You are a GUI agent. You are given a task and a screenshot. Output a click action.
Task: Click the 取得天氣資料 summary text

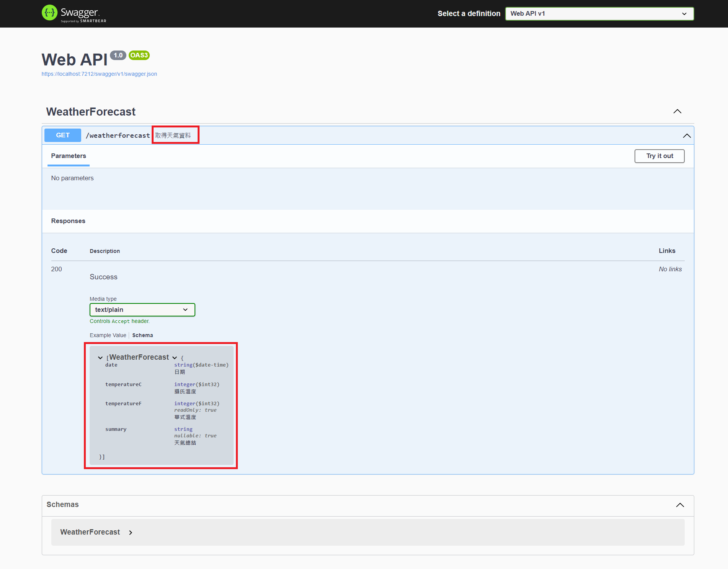[173, 135]
